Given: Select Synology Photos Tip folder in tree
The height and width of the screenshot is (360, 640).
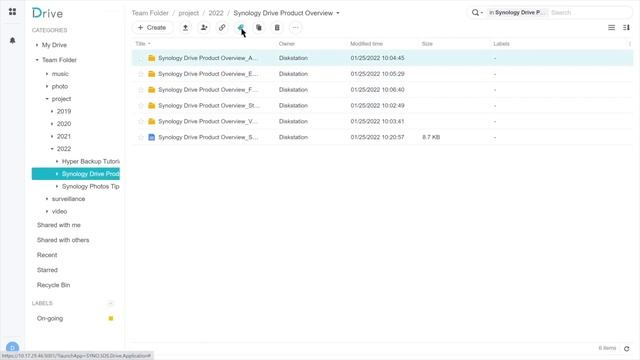Looking at the screenshot, I should pos(91,187).
